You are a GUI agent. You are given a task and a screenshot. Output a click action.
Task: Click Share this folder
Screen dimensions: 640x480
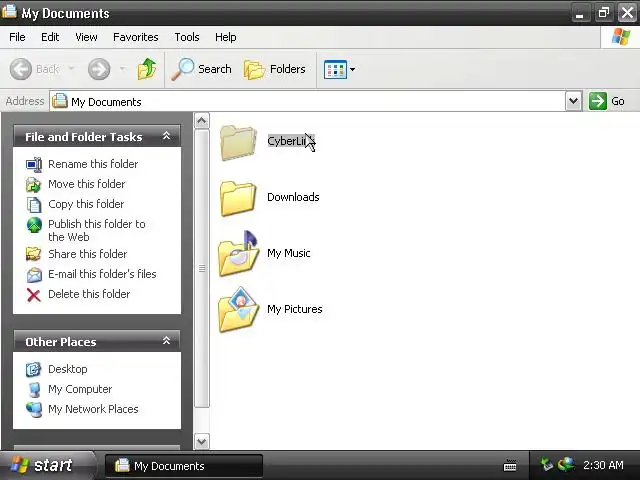click(x=88, y=254)
